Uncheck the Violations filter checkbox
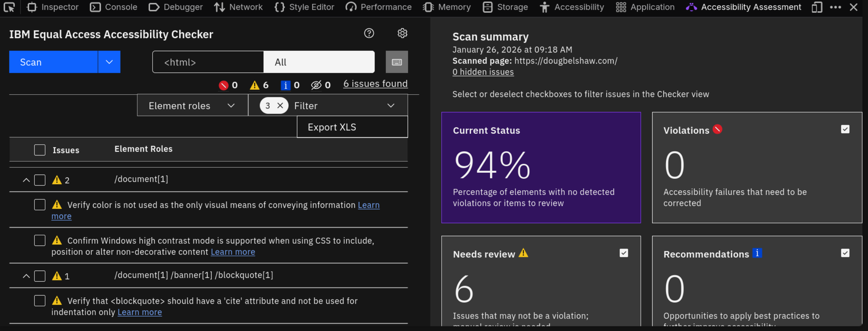868x331 pixels. click(x=845, y=129)
